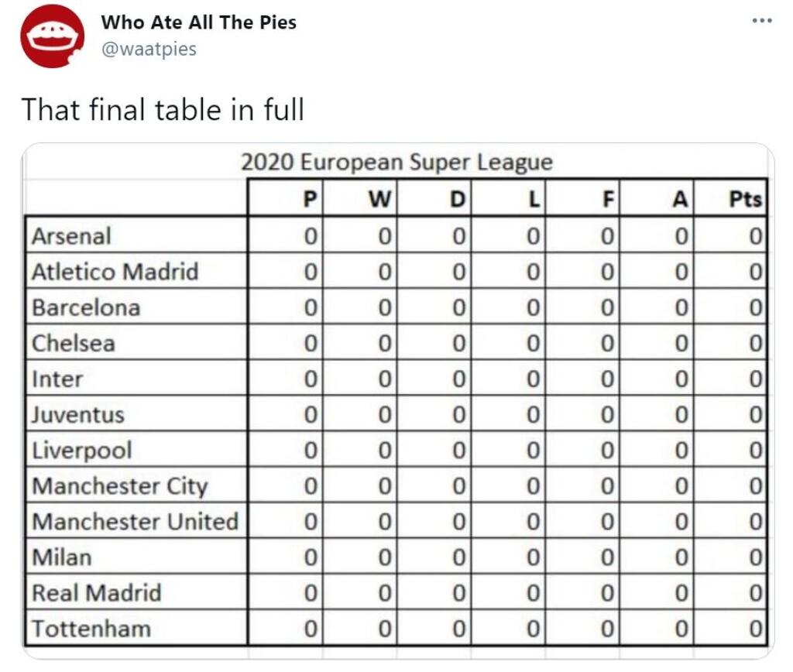Image resolution: width=793 pixels, height=672 pixels.
Task: Click the Liverpool team cell
Action: tap(136, 450)
